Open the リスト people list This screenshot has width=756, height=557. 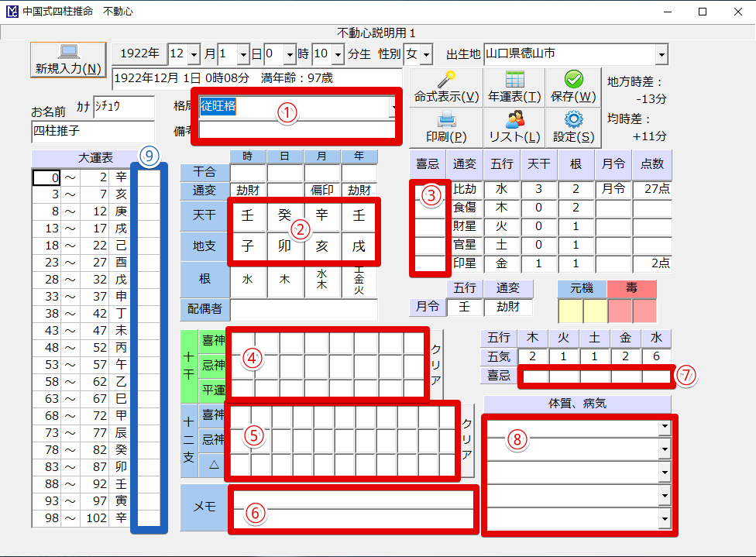coord(514,127)
